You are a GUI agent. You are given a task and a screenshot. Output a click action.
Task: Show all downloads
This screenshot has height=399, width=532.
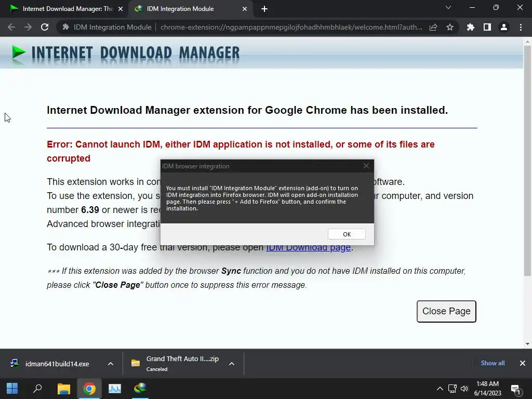pos(493,363)
